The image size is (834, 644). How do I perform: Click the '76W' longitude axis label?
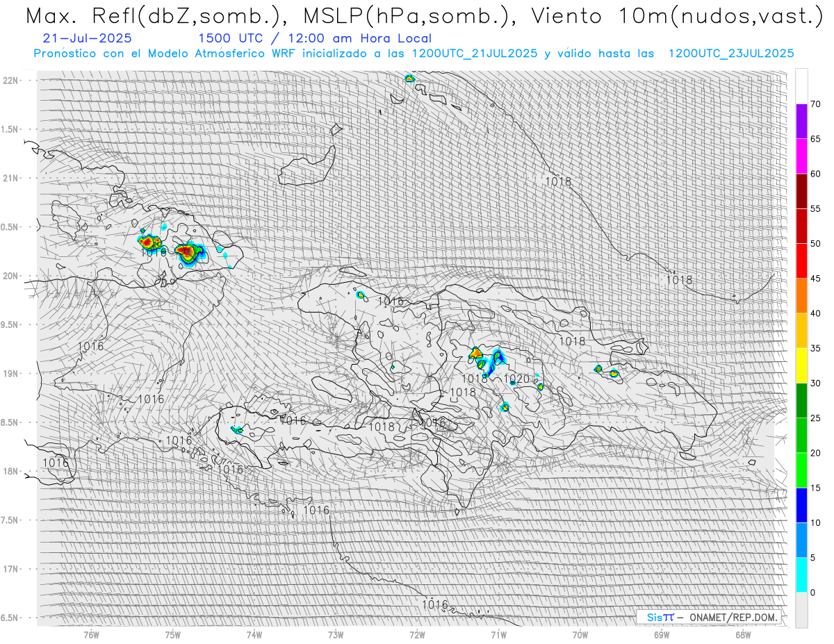coord(91,634)
